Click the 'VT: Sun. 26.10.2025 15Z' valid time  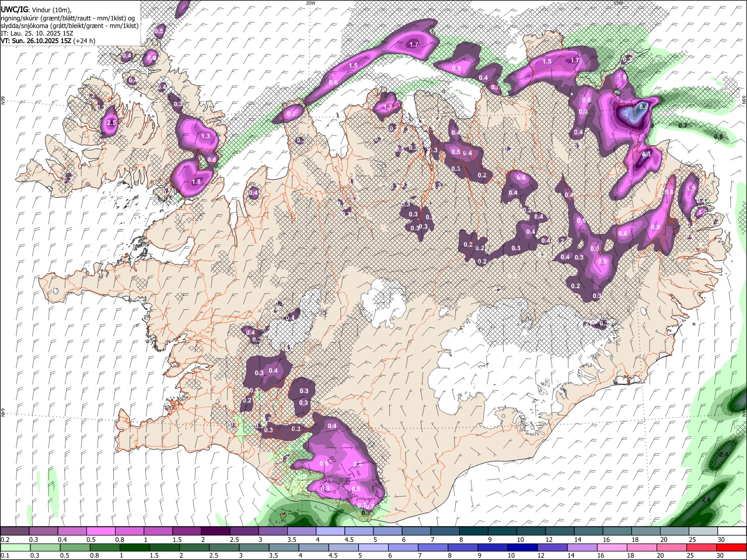click(x=36, y=41)
